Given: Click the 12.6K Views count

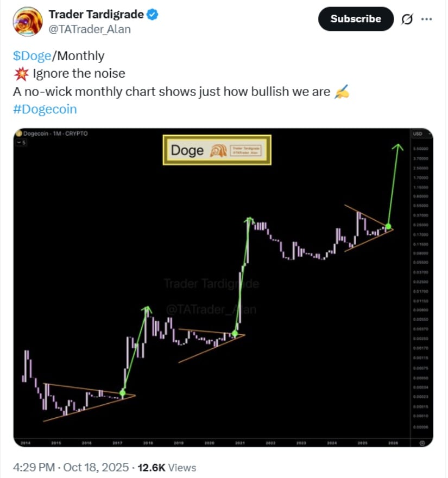Looking at the screenshot, I should [168, 467].
